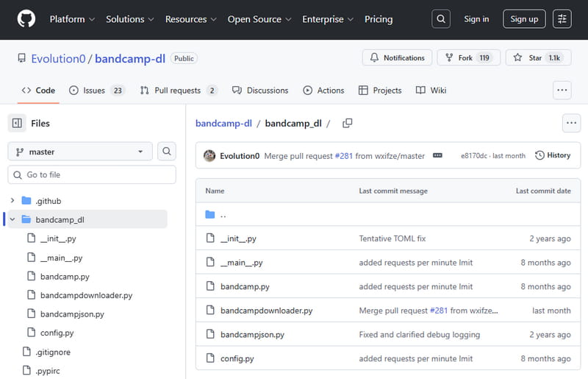
Task: Click file icon of .gitignore in tree
Action: pos(26,352)
